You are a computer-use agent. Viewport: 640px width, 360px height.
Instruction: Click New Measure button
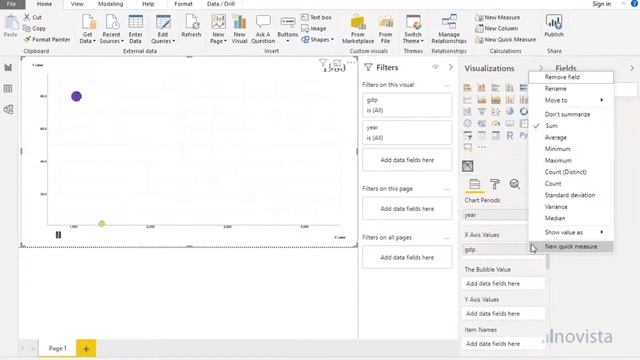click(498, 18)
